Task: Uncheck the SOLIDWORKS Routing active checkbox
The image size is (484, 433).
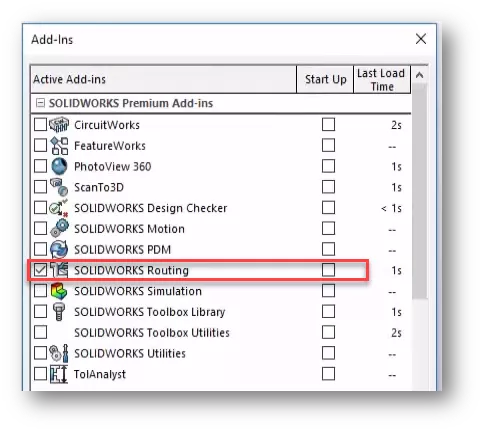Action: point(40,270)
